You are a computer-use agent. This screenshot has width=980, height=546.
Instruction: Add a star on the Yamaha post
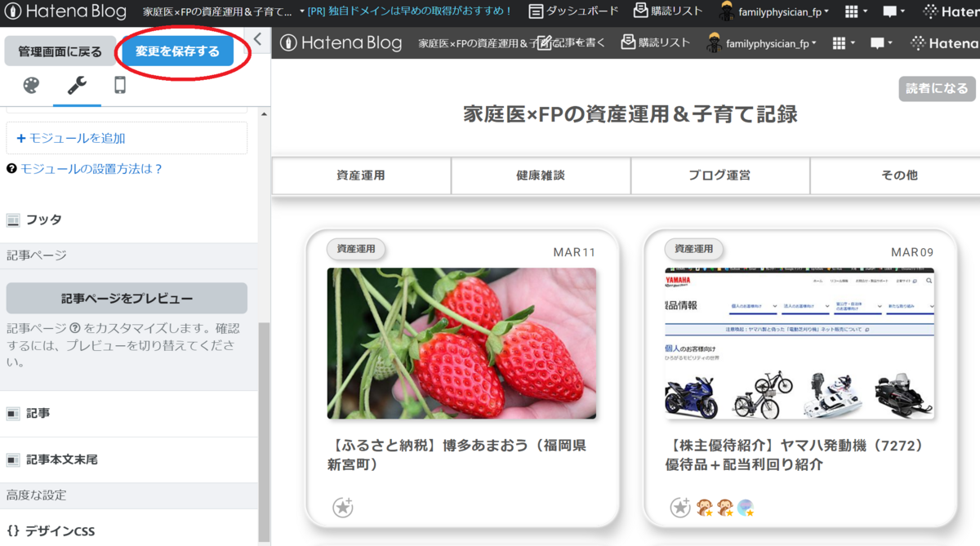(680, 508)
